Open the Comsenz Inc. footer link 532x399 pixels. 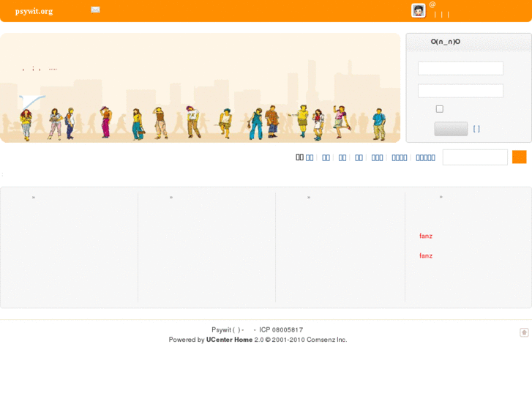tap(326, 340)
